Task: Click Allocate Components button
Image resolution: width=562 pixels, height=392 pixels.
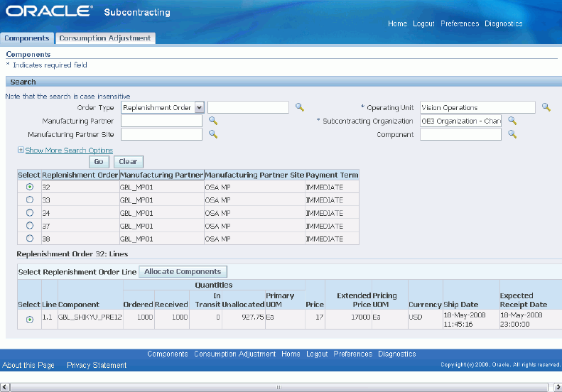Action: coord(183,271)
